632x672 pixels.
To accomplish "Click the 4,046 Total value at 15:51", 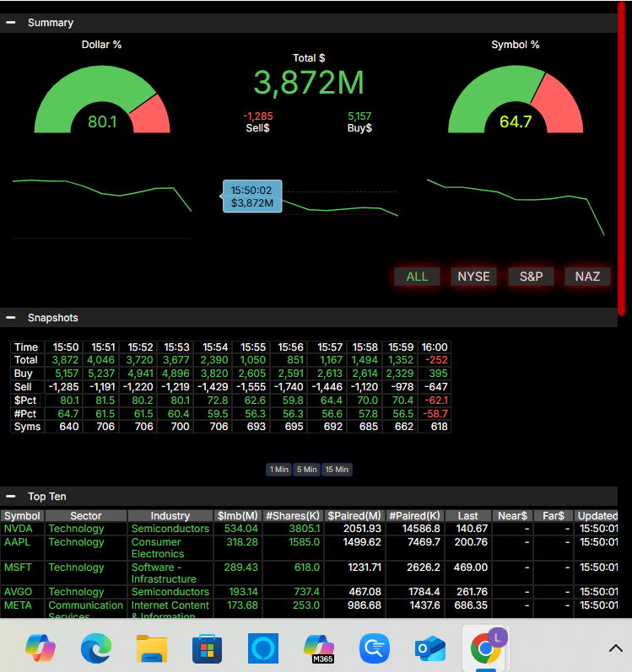I will pos(100,360).
